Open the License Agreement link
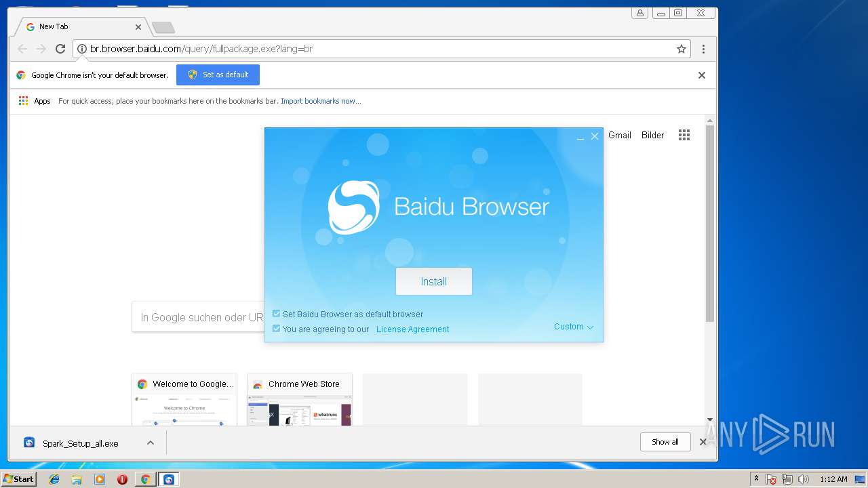Screen dimensions: 868x488 [x=412, y=329]
